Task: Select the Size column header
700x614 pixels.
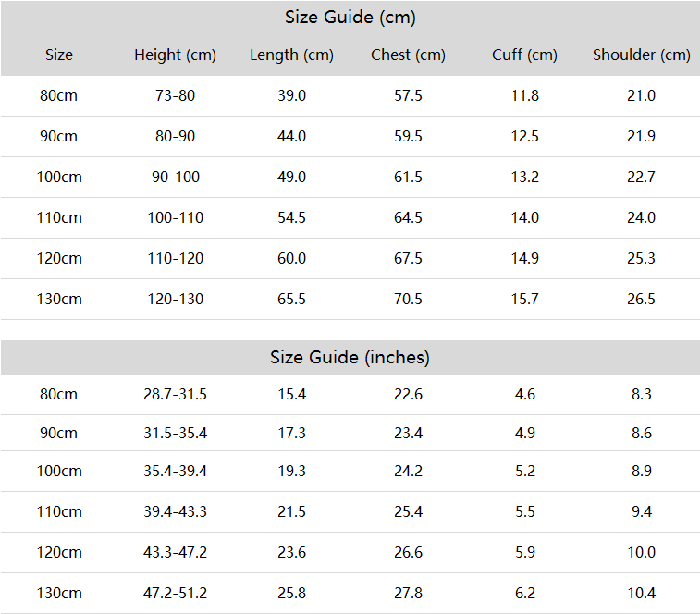Action: click(x=59, y=55)
